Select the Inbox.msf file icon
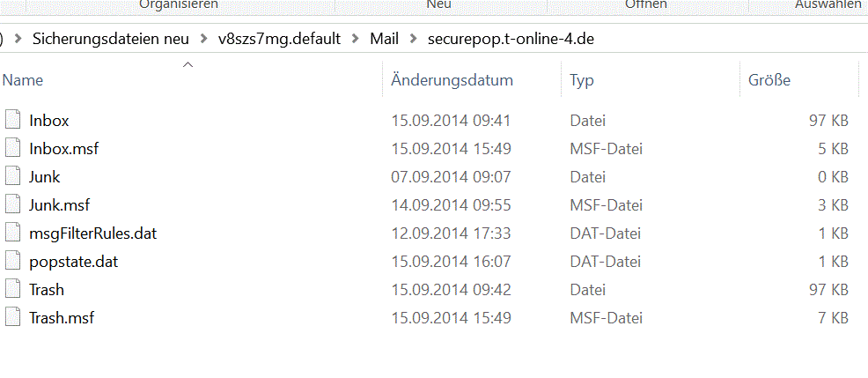Viewport: 868px width, 378px height. coord(12,149)
